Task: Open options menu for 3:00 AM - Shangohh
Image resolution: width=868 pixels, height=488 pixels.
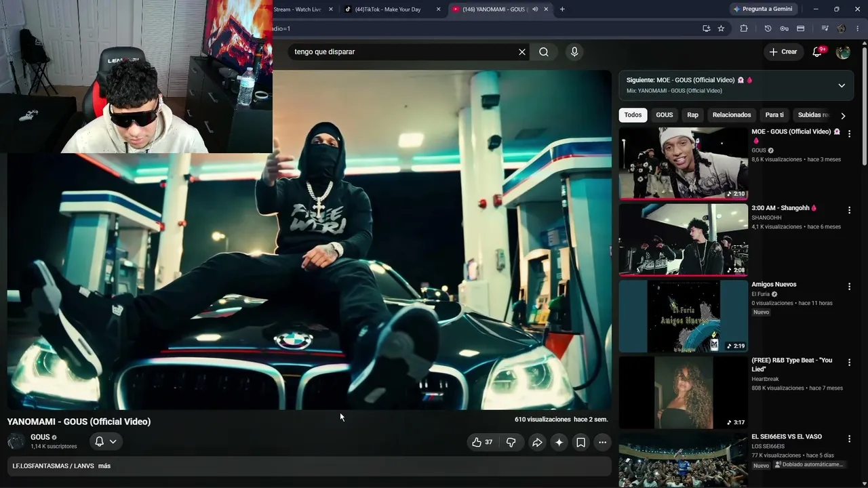Action: click(849, 211)
